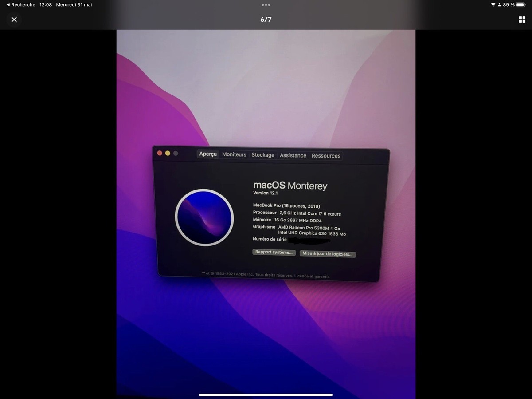Tap the Aperçu tab shown selected
This screenshot has height=399, width=532.
[x=208, y=154]
